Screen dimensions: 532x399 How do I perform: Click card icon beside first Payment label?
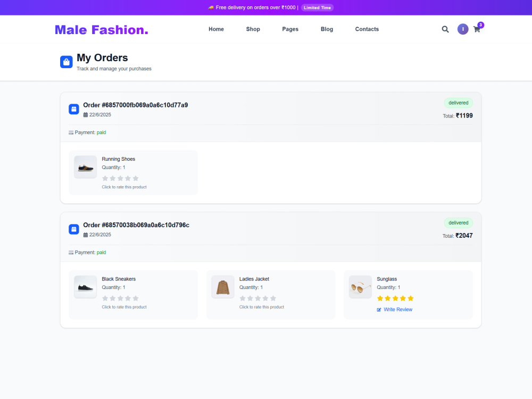(x=71, y=132)
